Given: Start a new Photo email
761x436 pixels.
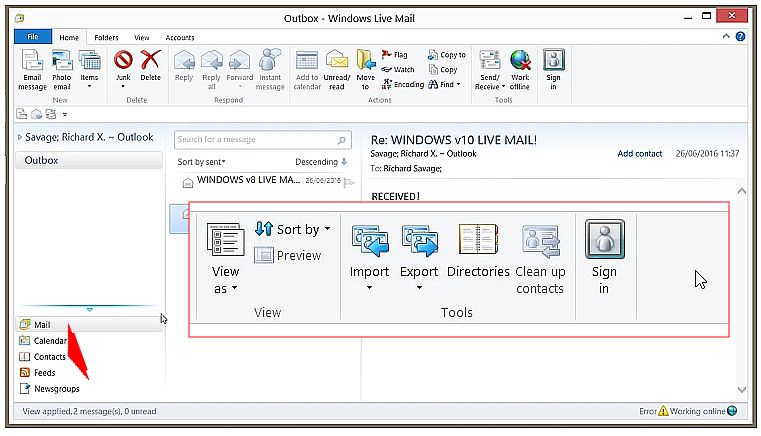Looking at the screenshot, I should (x=62, y=70).
